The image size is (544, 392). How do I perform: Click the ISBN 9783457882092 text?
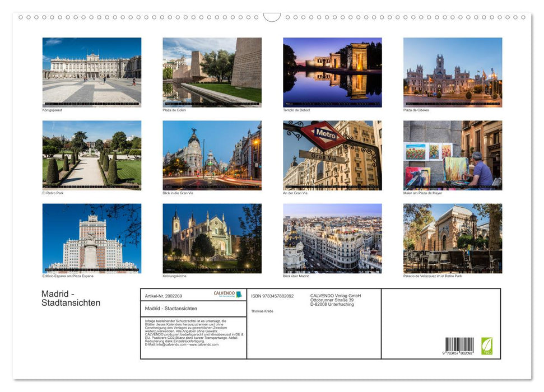click(272, 296)
